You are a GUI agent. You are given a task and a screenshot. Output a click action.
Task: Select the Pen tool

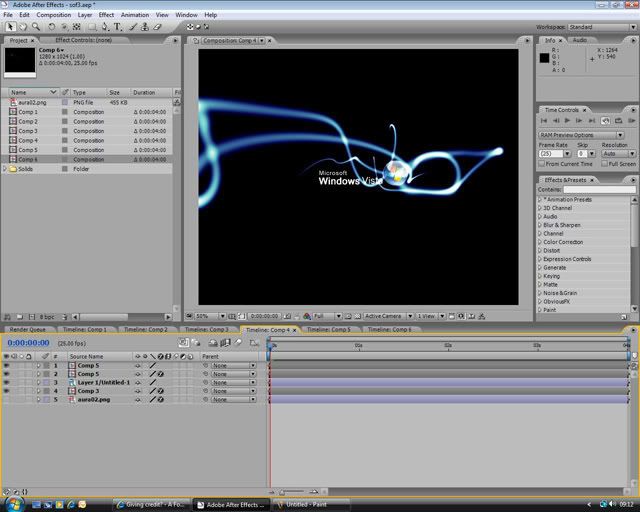[105, 27]
